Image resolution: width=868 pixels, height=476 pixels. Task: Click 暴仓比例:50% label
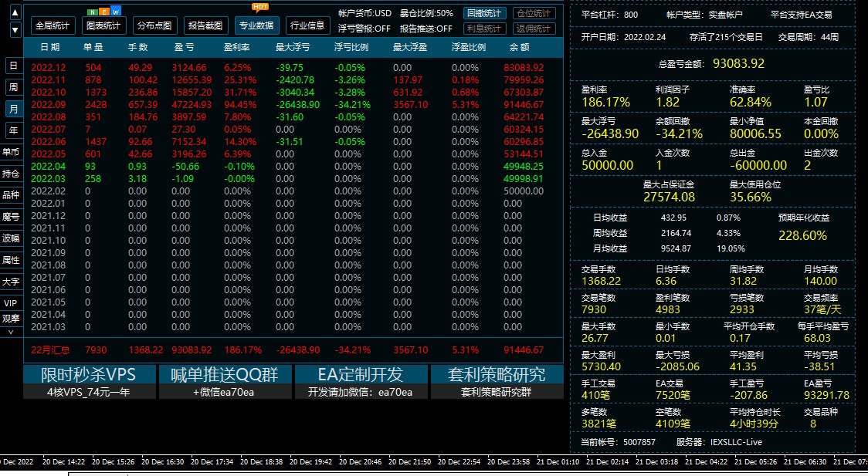(426, 13)
